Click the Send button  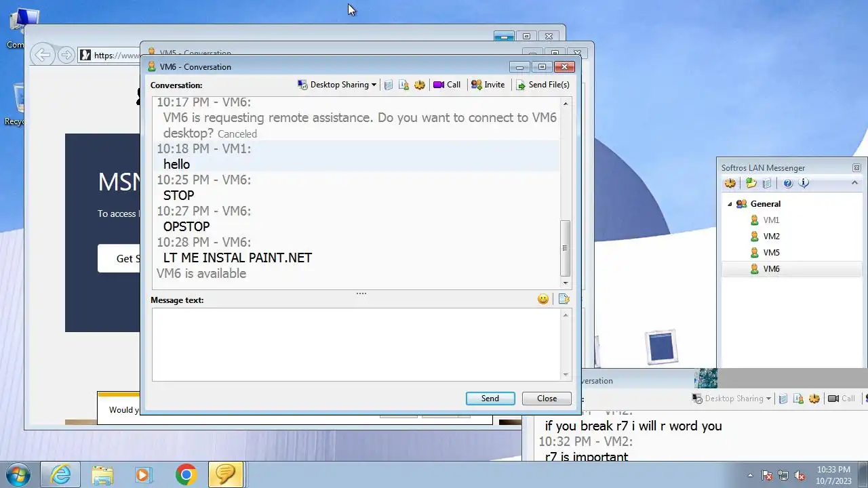tap(490, 399)
